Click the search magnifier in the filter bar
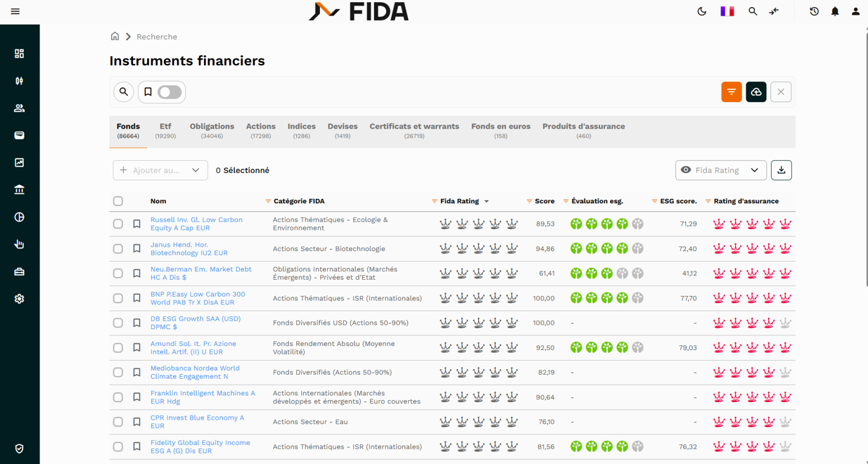The height and width of the screenshot is (464, 868). pyautogui.click(x=124, y=92)
